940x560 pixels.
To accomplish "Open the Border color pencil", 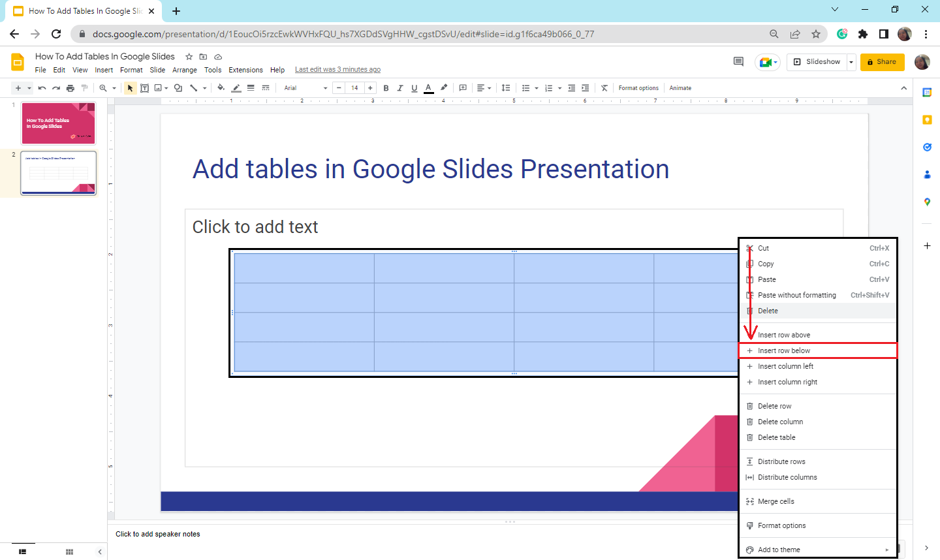I will (x=236, y=88).
